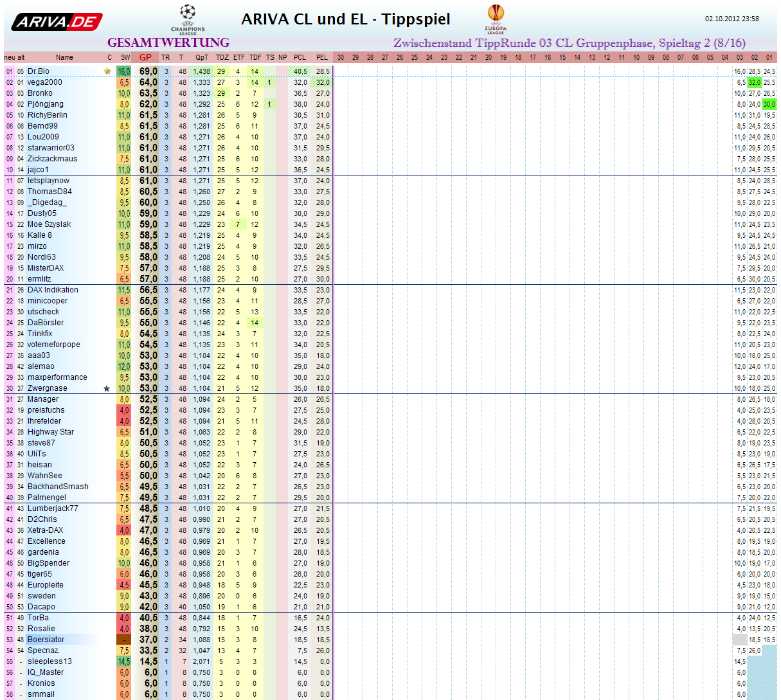Select highlighted player name Boersiator
Viewport: 781px width, 700px height.
(46, 640)
